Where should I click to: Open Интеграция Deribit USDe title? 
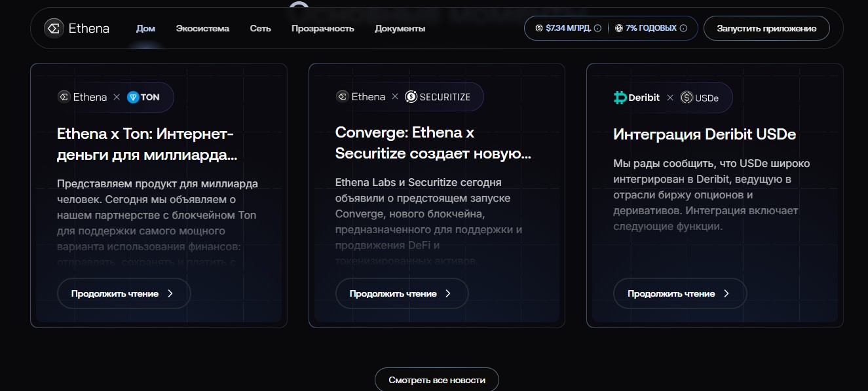(x=705, y=134)
